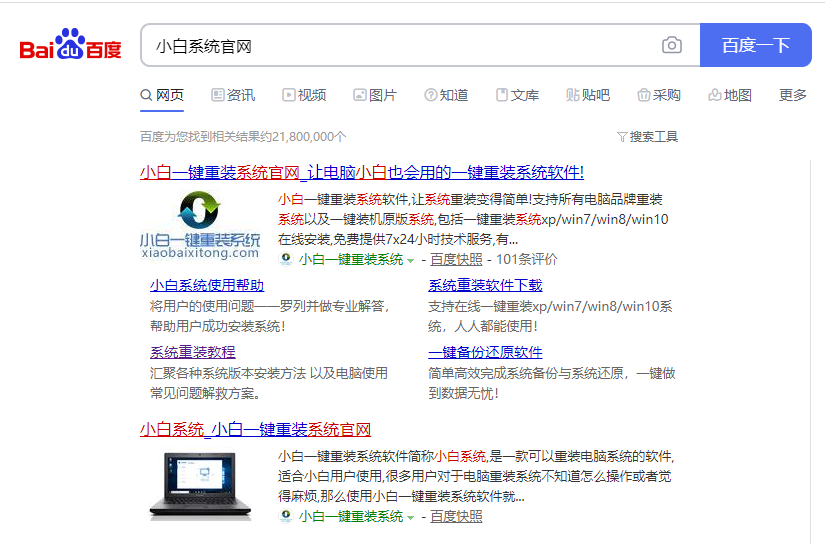Open 系统重装软件下载 sublink
This screenshot has height=544, width=825.
[485, 285]
